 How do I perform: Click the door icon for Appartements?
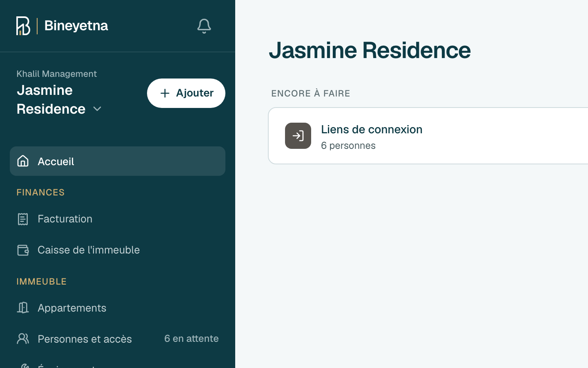coord(23,307)
